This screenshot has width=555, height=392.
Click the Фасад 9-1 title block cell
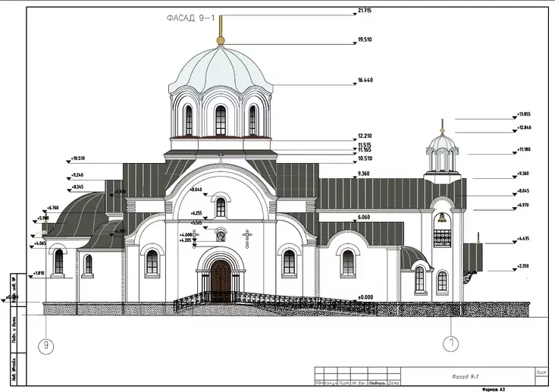(x=462, y=375)
